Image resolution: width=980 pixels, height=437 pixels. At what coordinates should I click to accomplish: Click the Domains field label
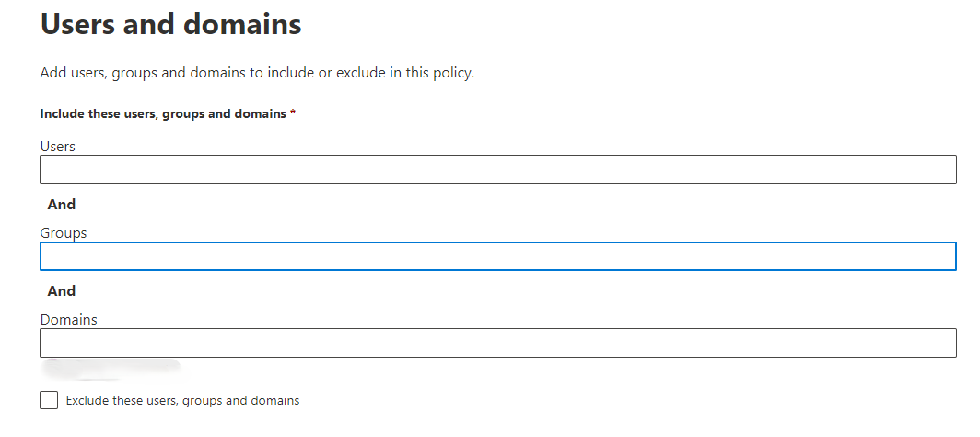coord(69,320)
